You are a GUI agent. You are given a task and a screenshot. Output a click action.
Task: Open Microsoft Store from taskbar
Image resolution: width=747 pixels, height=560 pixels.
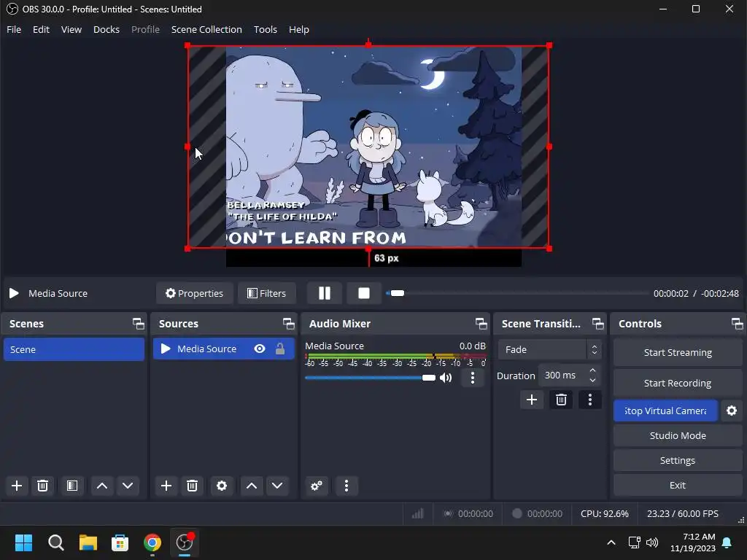pyautogui.click(x=120, y=542)
